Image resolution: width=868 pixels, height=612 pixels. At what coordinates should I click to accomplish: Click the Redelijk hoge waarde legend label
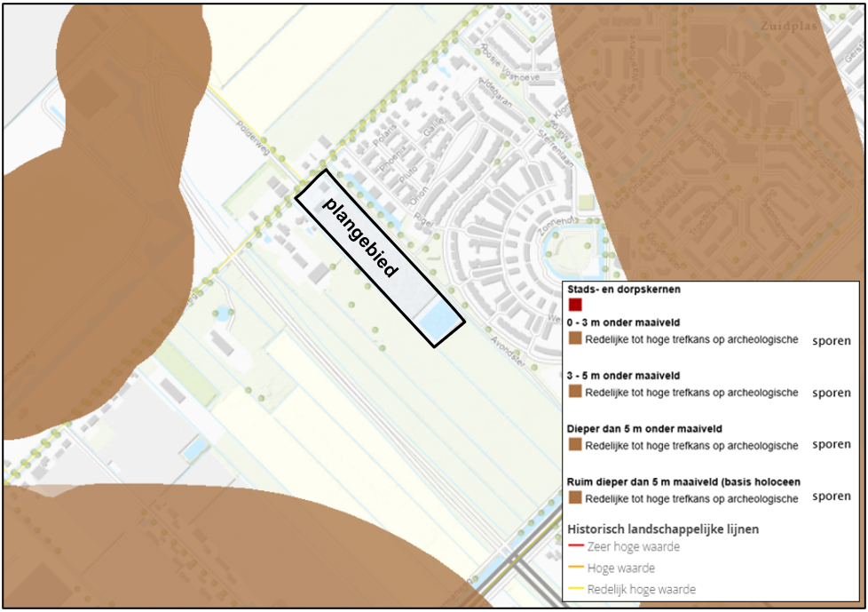tap(642, 590)
